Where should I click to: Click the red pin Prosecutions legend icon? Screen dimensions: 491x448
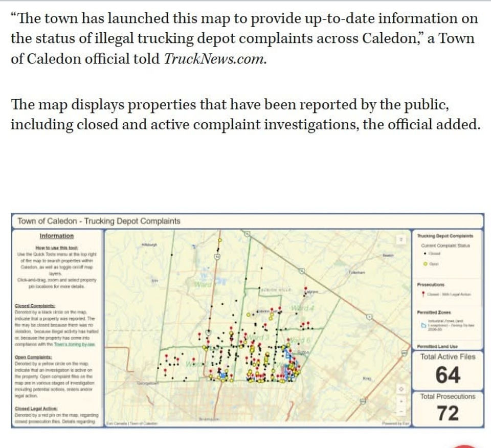pos(423,294)
